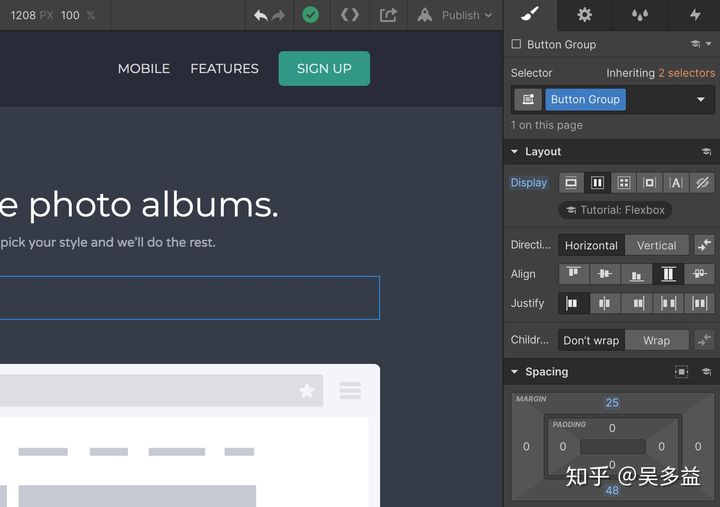The height and width of the screenshot is (507, 720).
Task: Edit the top margin value 25
Action: pyautogui.click(x=612, y=403)
